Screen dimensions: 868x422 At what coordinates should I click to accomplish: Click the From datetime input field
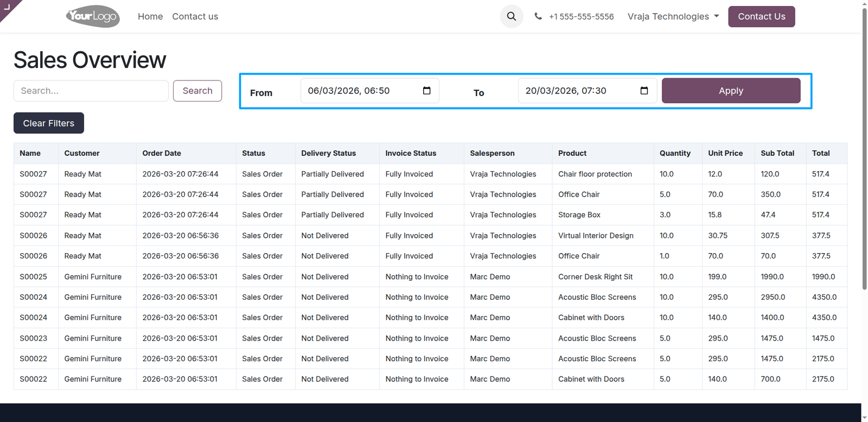[x=370, y=91]
